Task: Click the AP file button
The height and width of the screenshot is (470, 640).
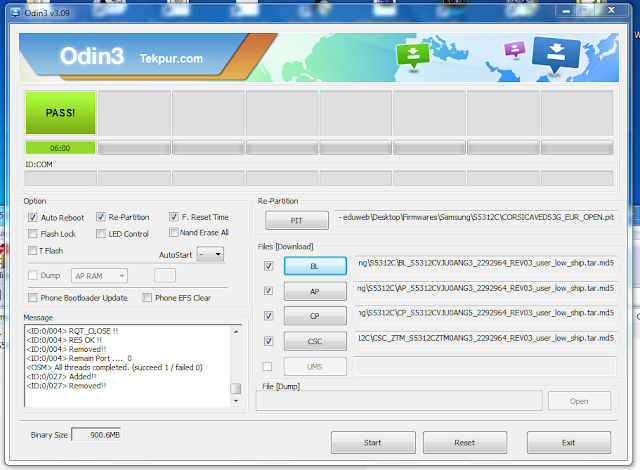Action: [315, 291]
